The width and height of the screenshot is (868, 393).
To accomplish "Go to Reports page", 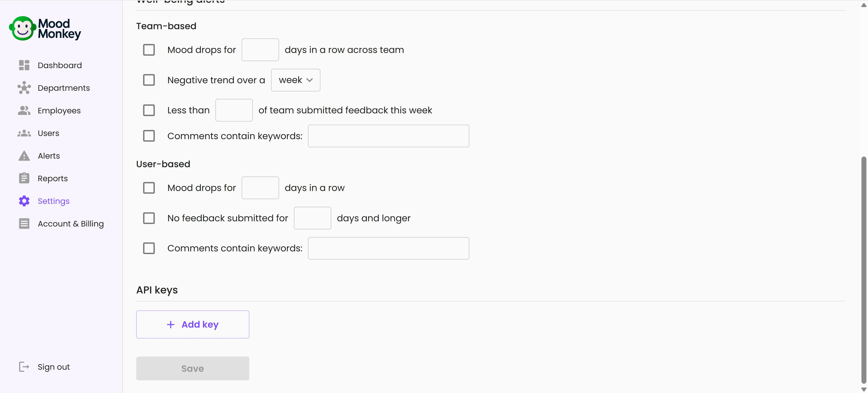I will click(x=52, y=178).
